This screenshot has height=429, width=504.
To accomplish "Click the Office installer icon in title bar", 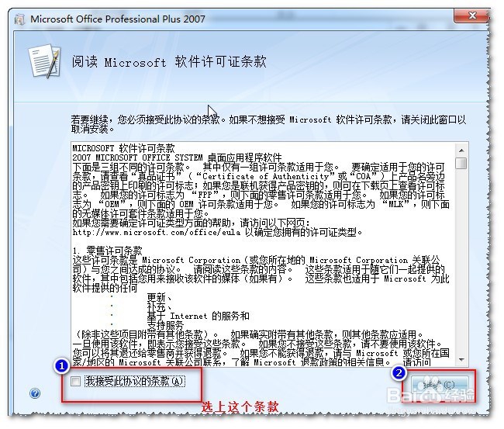I will click(20, 19).
